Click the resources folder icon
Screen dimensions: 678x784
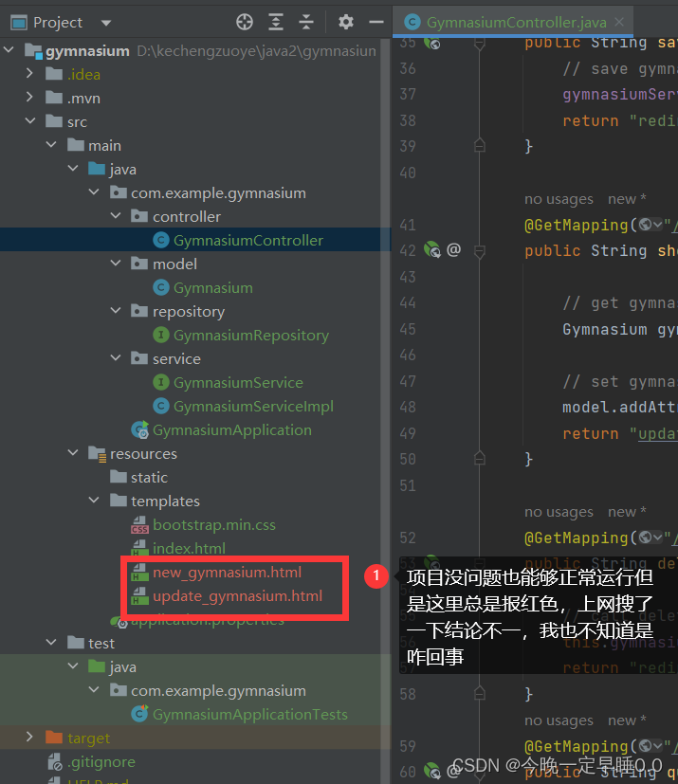(97, 453)
